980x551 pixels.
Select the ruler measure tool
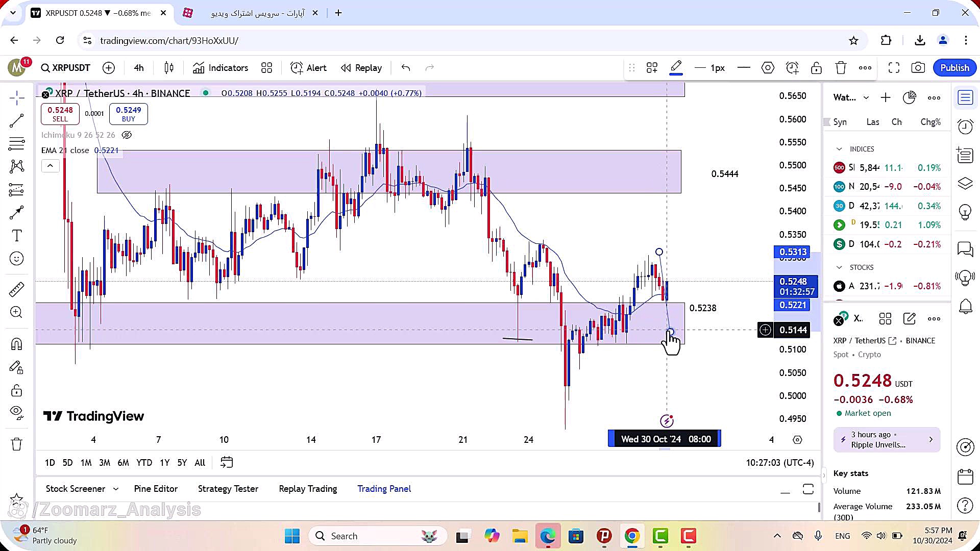point(17,289)
